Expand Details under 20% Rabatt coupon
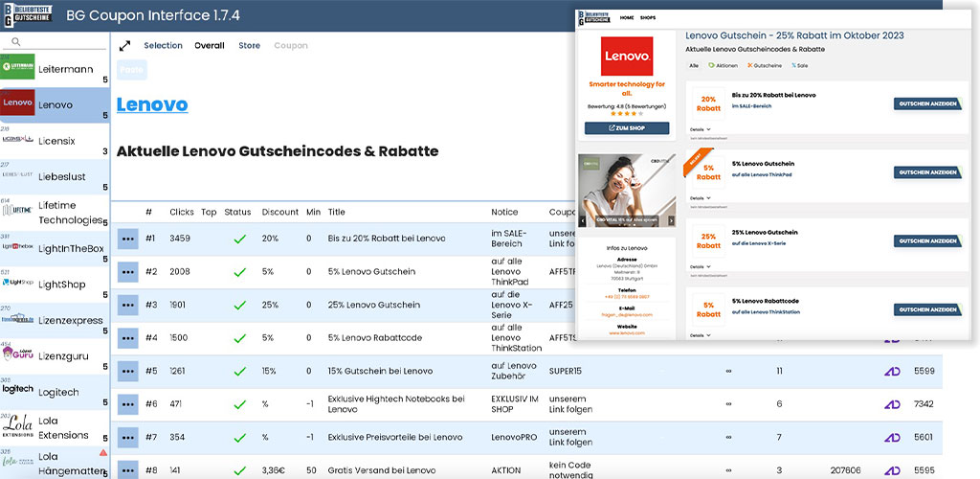 (x=700, y=129)
